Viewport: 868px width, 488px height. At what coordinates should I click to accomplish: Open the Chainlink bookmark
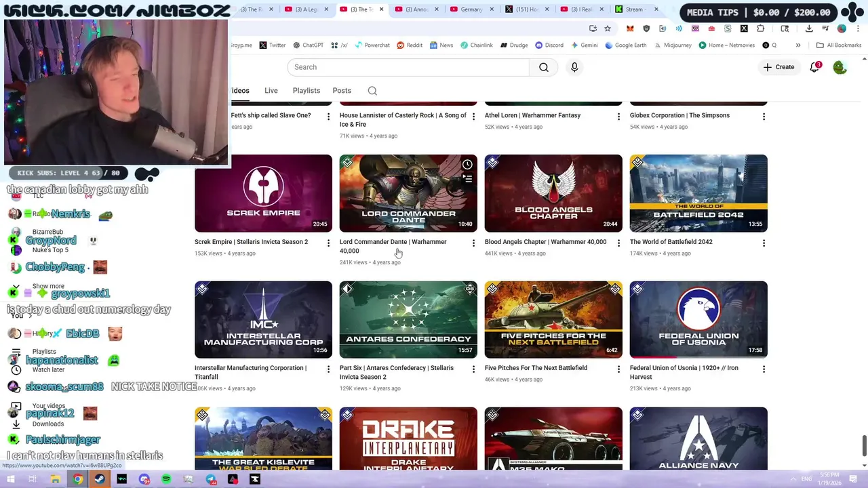[x=477, y=45]
